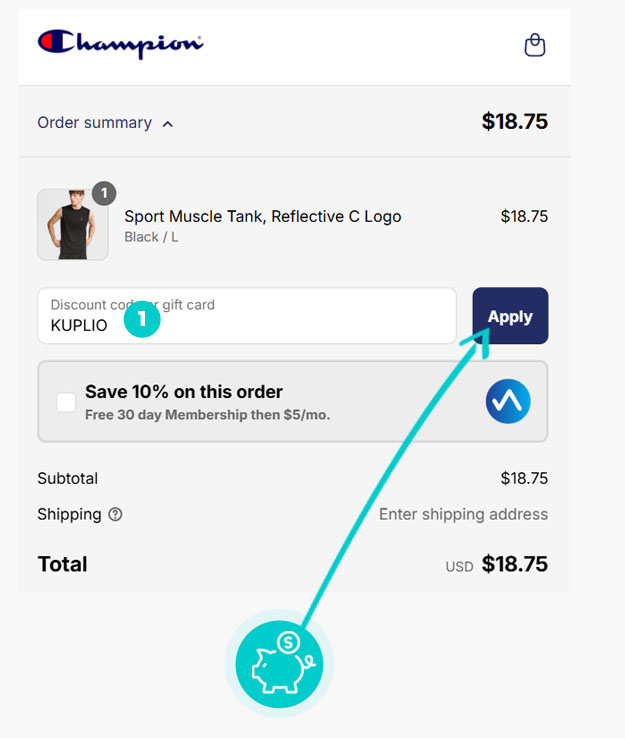Click the gray quantity badge on product
This screenshot has width=625, height=738.
tap(104, 193)
